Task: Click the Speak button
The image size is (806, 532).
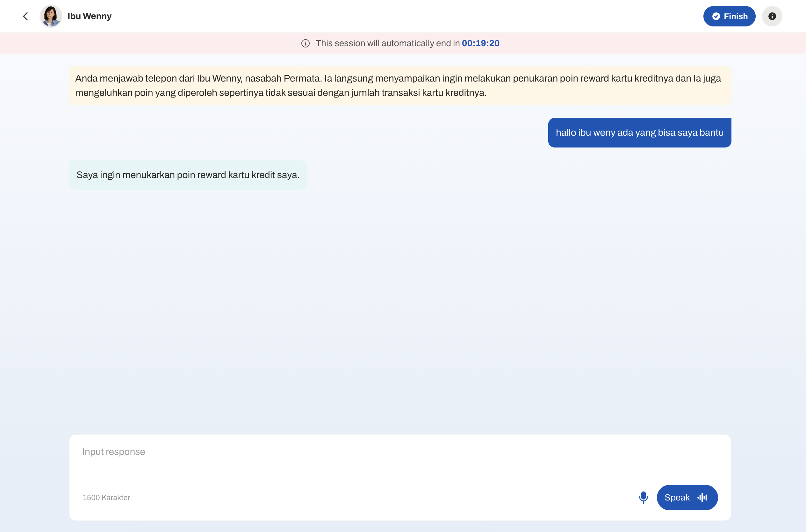Action: tap(687, 497)
